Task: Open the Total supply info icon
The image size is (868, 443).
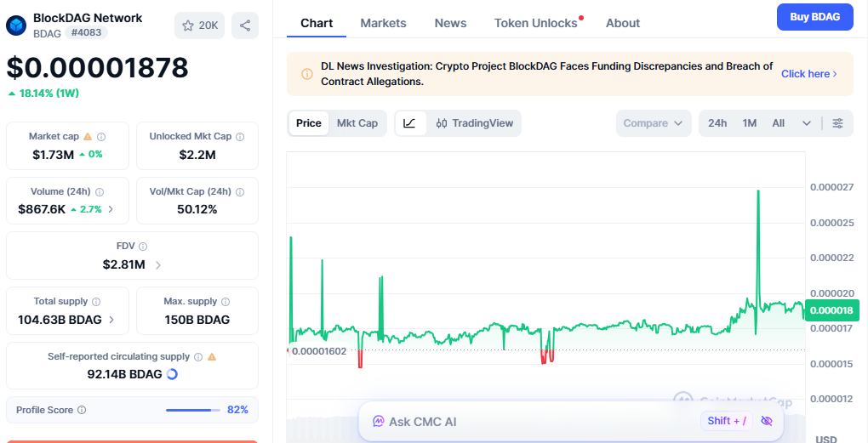Action: click(x=96, y=302)
